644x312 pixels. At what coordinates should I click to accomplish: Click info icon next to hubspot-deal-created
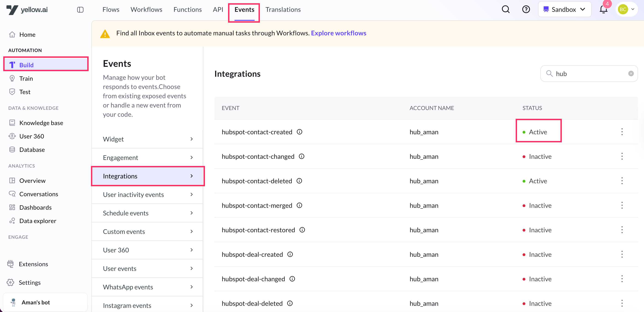(290, 254)
